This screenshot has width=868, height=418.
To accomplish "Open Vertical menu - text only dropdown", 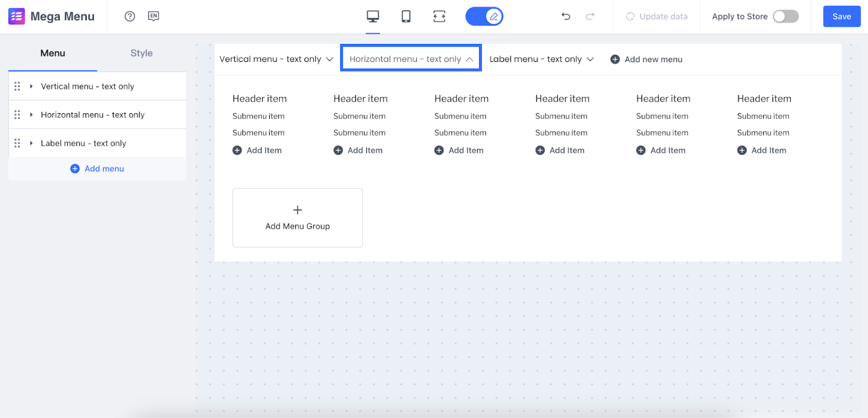I will (276, 59).
